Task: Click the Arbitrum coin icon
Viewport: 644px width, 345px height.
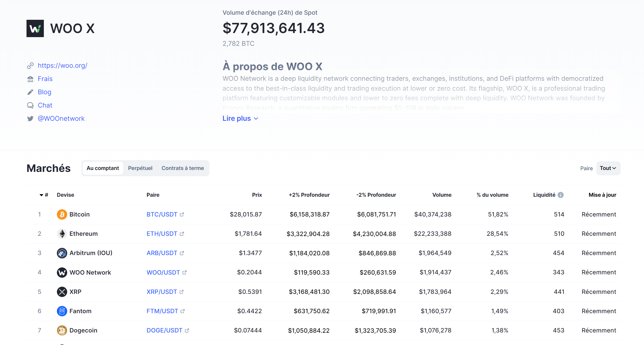Action: pyautogui.click(x=62, y=253)
